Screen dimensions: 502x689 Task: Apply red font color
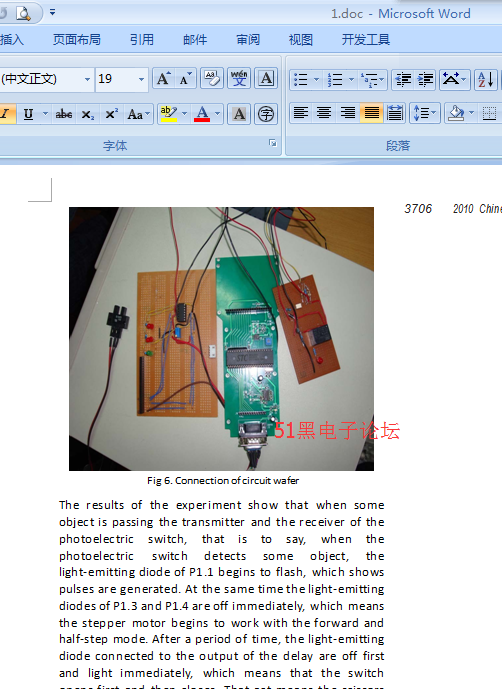(202, 114)
